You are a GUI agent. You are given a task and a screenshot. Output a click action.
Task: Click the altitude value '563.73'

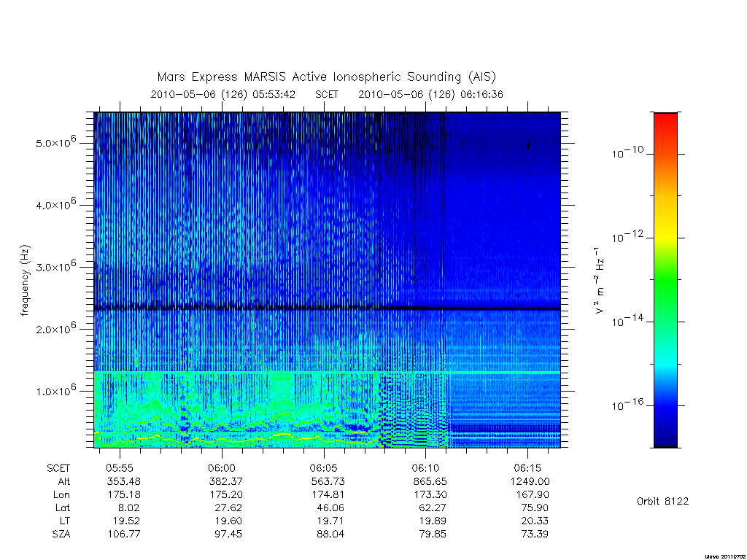pyautogui.click(x=328, y=481)
